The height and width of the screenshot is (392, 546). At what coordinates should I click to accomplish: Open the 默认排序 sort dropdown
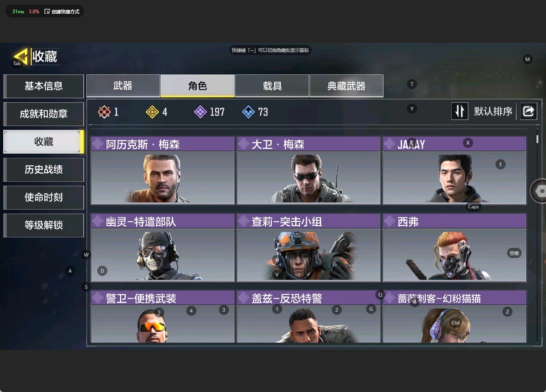pos(493,112)
